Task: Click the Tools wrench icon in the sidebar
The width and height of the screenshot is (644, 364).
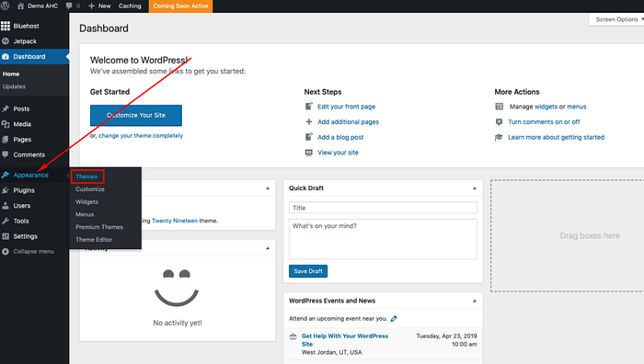Action: coord(6,221)
